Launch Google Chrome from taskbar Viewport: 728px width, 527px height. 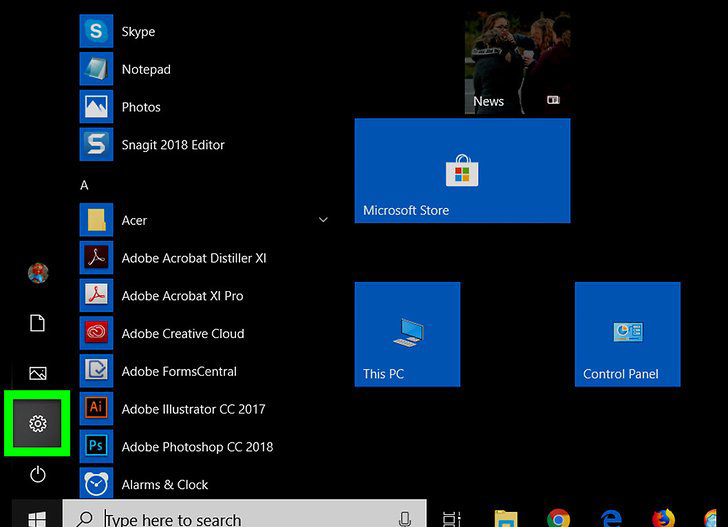[x=559, y=518]
